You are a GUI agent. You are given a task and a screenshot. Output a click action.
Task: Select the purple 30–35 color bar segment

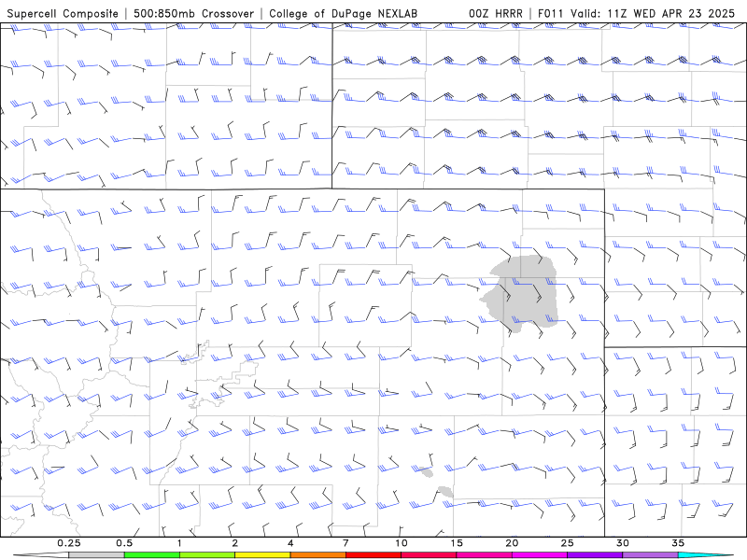pos(650,555)
